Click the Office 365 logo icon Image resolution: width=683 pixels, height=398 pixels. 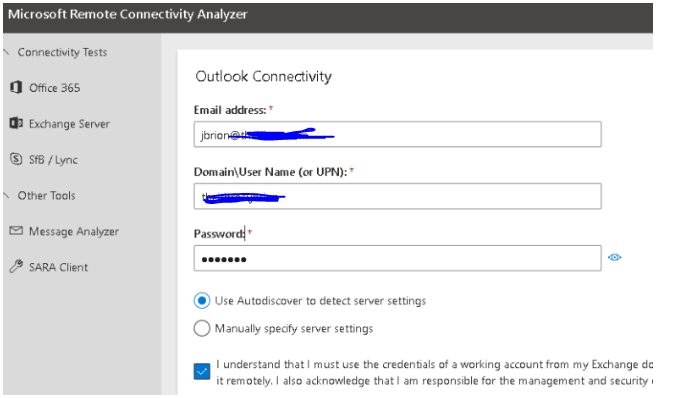(16, 87)
